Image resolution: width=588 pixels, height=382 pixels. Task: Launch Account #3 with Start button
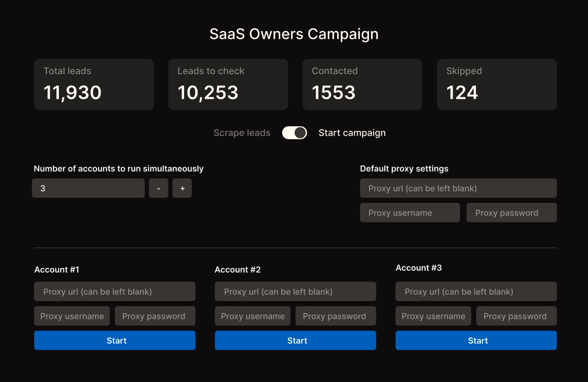pyautogui.click(x=476, y=341)
